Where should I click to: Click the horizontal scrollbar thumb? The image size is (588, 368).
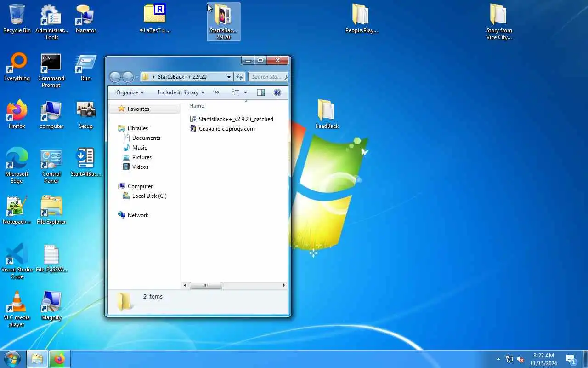click(x=206, y=285)
